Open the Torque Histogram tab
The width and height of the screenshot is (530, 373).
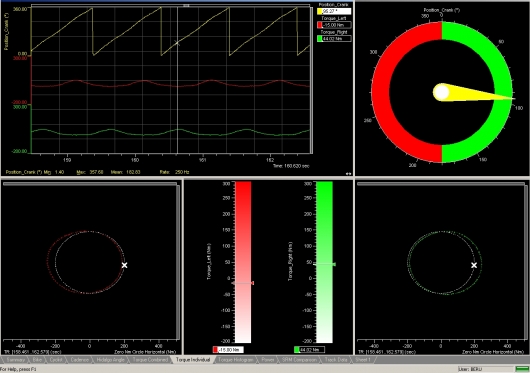236,360
